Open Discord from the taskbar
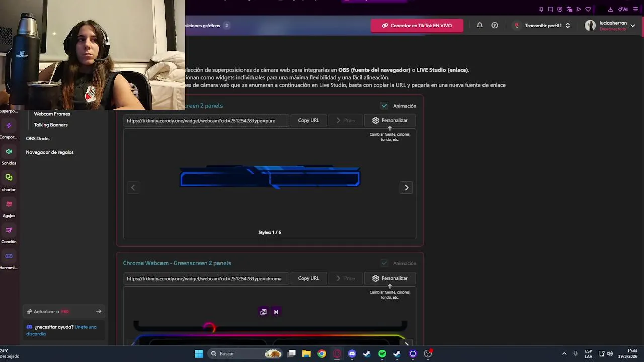 click(352, 354)
